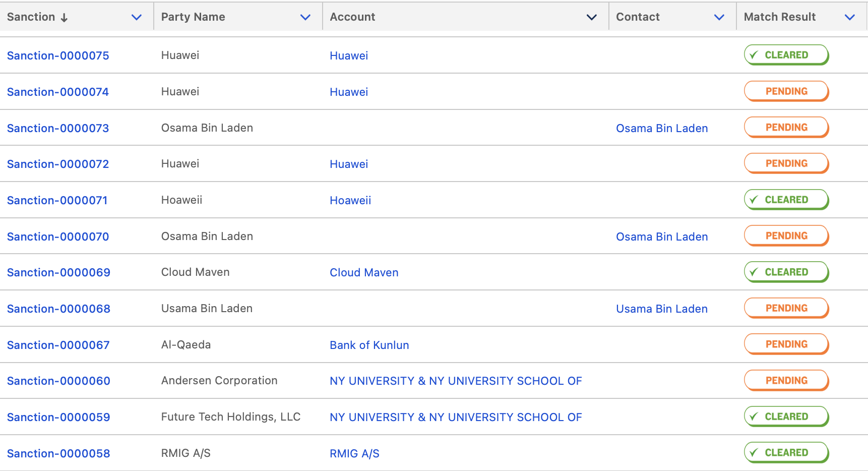Open record Sanction-0000058

pyautogui.click(x=58, y=453)
